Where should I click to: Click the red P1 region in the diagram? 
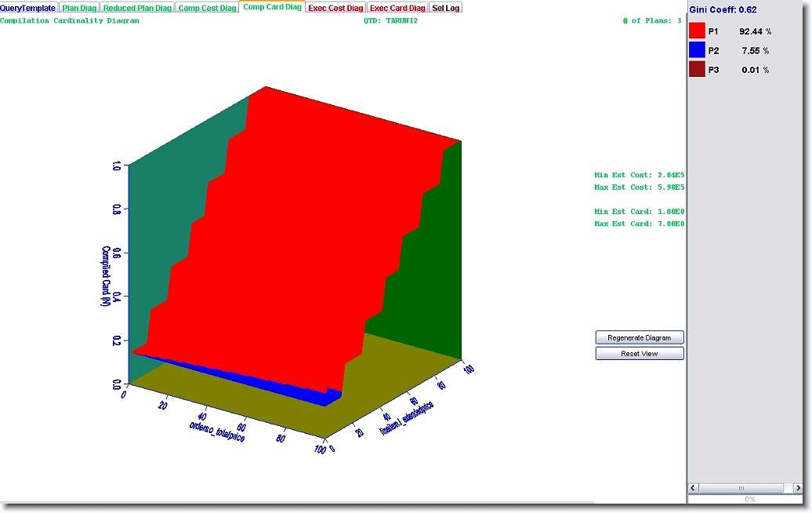(314, 235)
